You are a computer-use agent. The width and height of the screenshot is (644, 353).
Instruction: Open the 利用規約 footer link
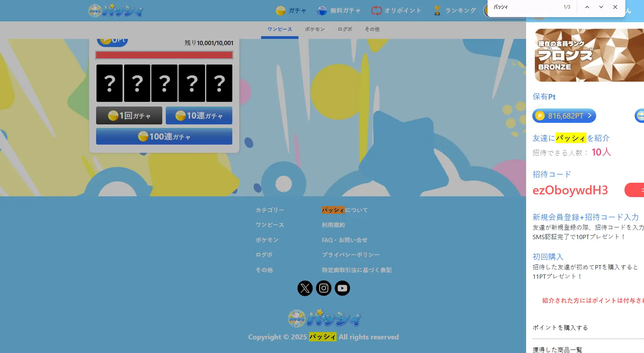click(333, 225)
